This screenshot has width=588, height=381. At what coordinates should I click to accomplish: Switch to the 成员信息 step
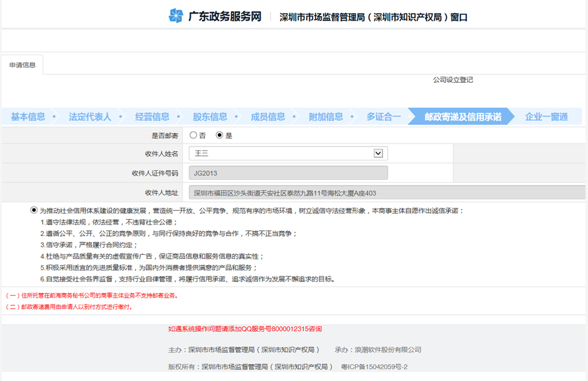268,117
